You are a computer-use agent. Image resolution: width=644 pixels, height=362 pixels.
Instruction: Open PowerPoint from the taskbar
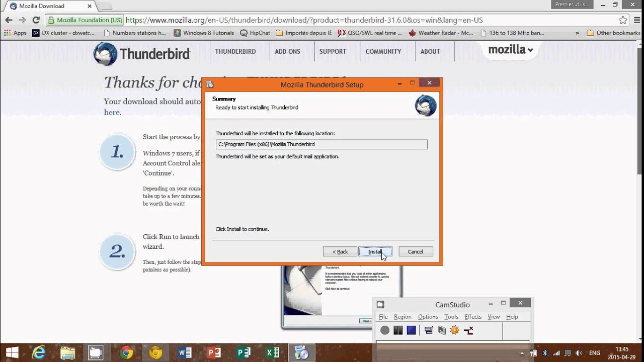214,353
